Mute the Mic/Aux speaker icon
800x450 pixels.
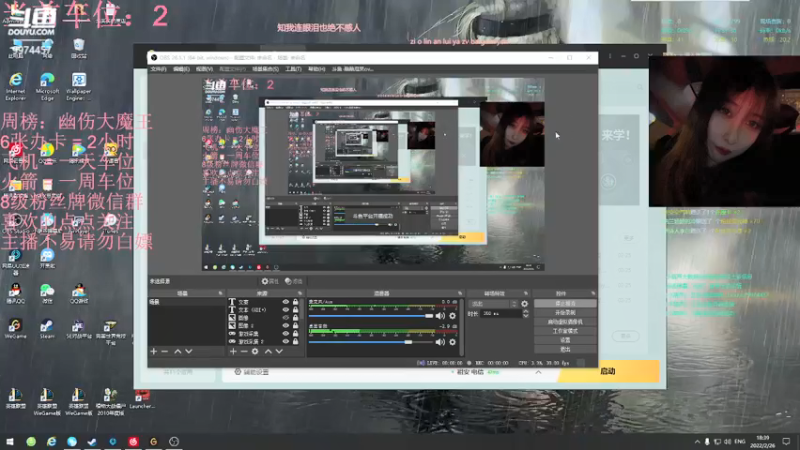point(440,316)
